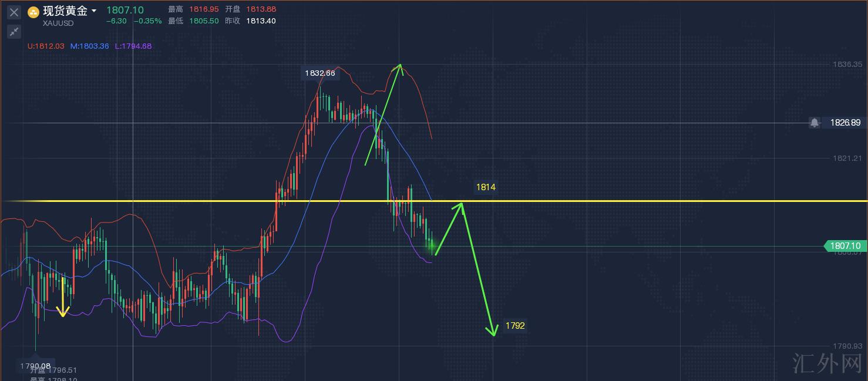Click the exit-fullscreen collapse arrows icon
This screenshot has height=381, width=868.
tap(14, 32)
